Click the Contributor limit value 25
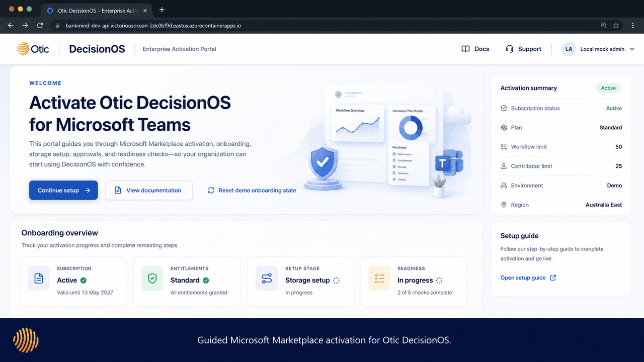 coord(619,166)
